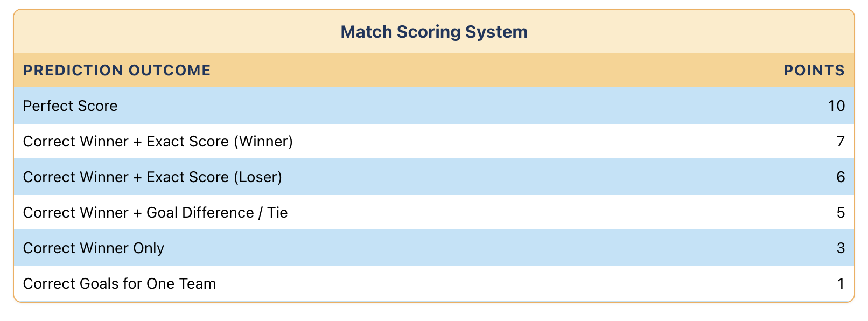Select the Perfect Score row label

(70, 106)
